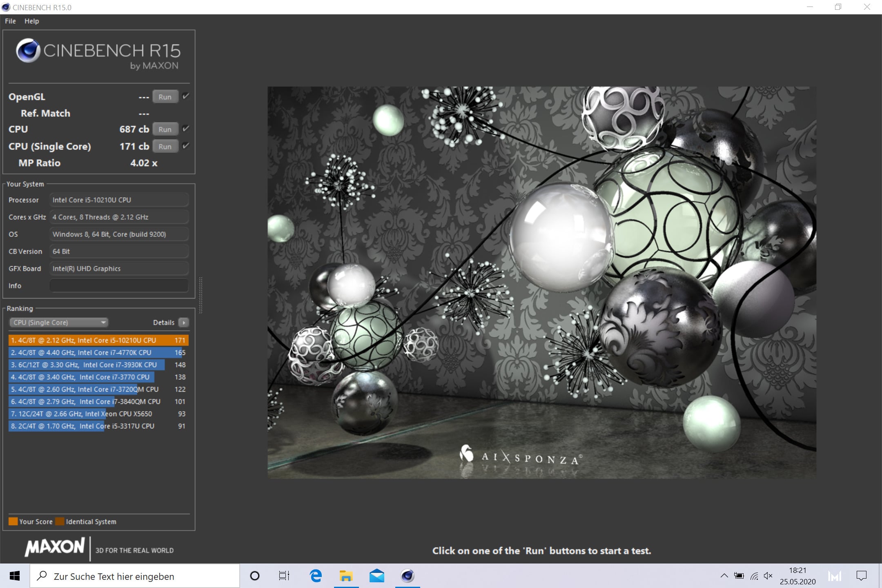Image resolution: width=882 pixels, height=588 pixels.
Task: Click the muted volume tray icon
Action: click(768, 576)
